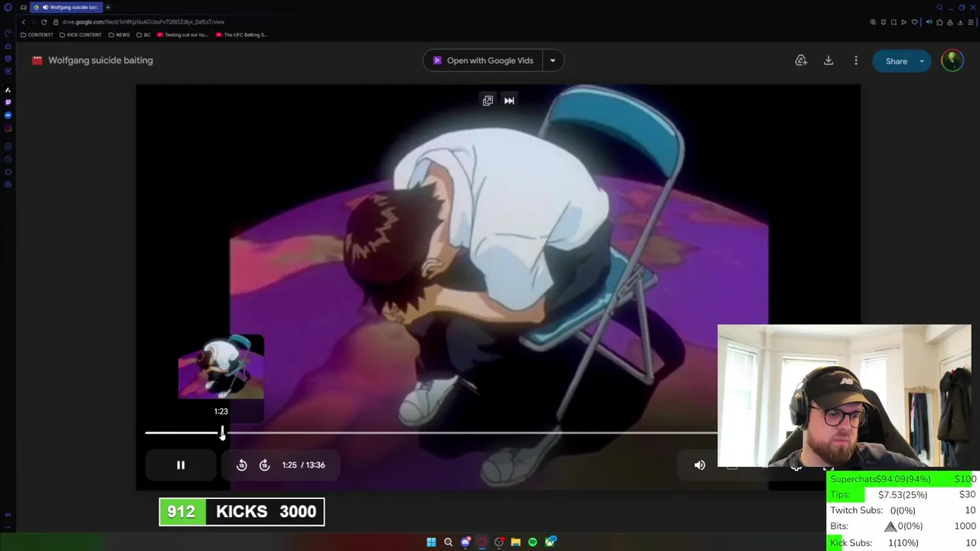This screenshot has width=980, height=551.
Task: Click the Twitch Subs: 0(0%) row
Action: tap(903, 510)
